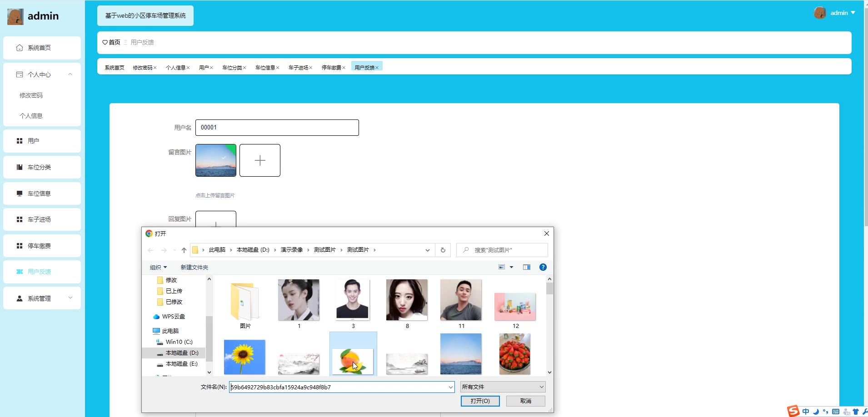Click the uploaded 留言图片 sea thumbnail
Image resolution: width=868 pixels, height=417 pixels.
216,160
